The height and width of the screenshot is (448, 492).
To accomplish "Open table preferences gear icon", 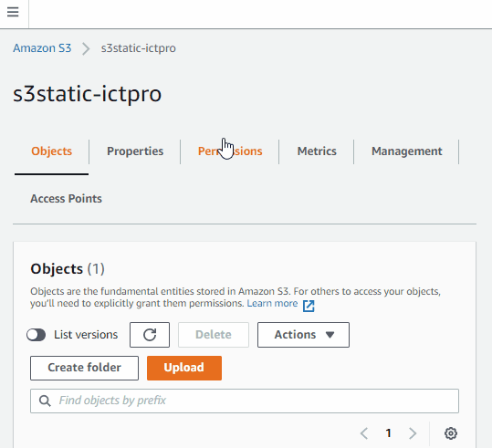I will tap(451, 433).
